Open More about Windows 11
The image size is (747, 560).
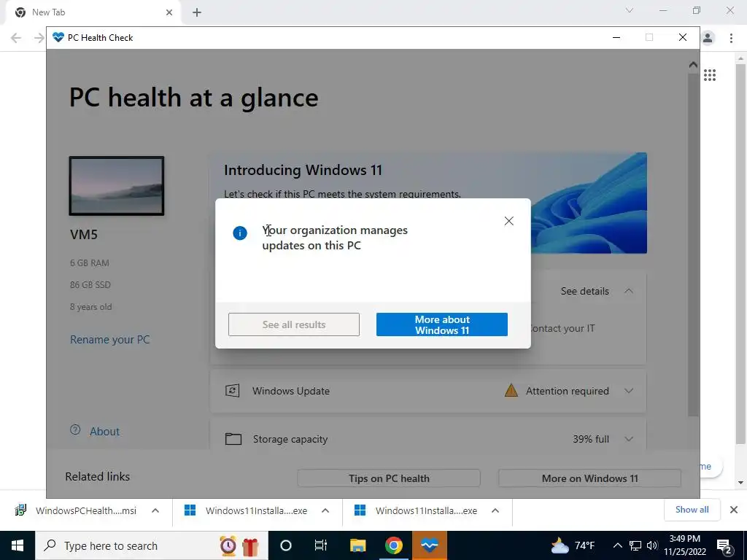(x=441, y=324)
